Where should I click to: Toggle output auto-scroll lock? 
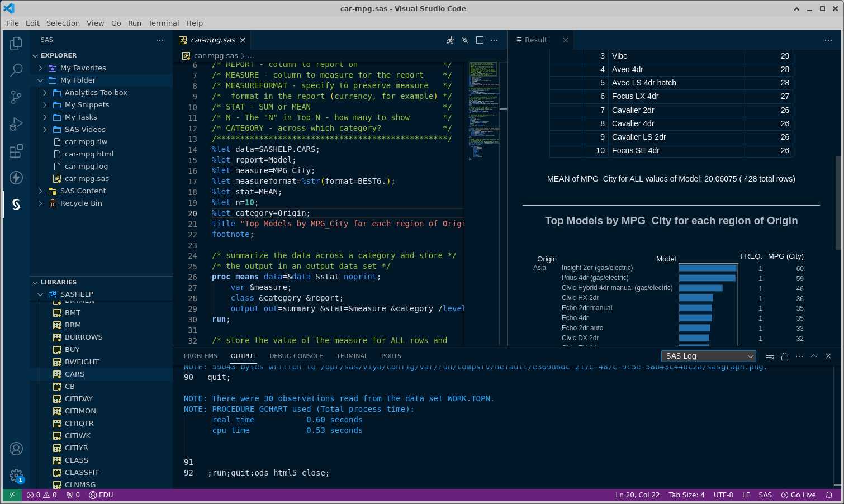click(785, 356)
